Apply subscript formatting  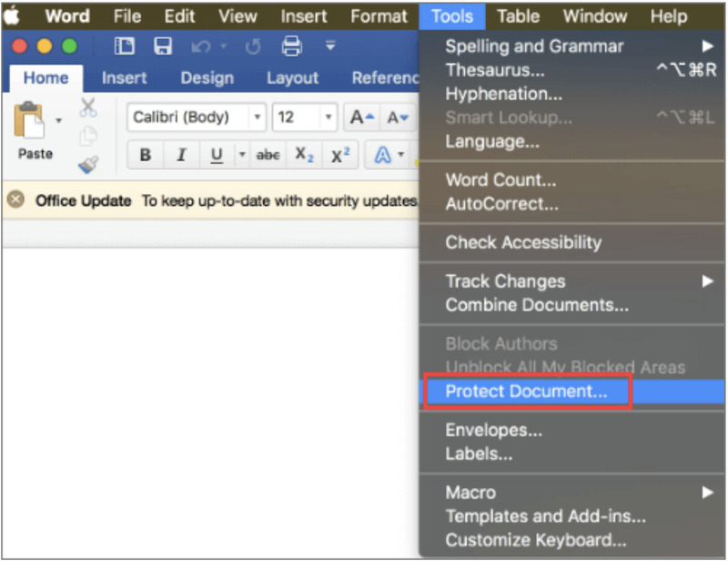tap(304, 156)
